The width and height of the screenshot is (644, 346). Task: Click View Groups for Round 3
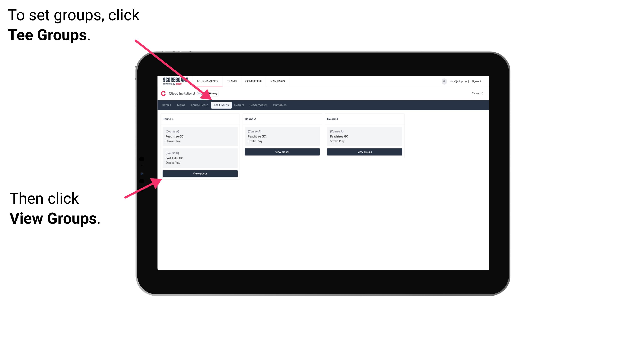(364, 152)
